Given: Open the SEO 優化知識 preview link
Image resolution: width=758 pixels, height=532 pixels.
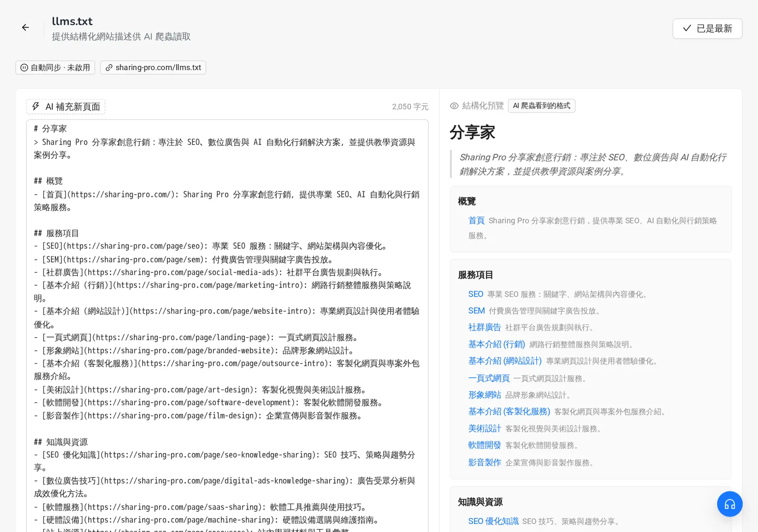Looking at the screenshot, I should pos(493,521).
